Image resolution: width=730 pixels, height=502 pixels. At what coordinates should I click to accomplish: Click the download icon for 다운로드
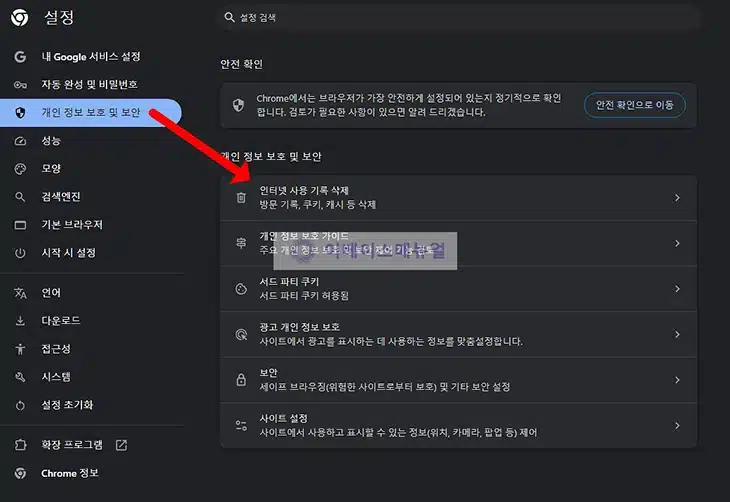20,321
